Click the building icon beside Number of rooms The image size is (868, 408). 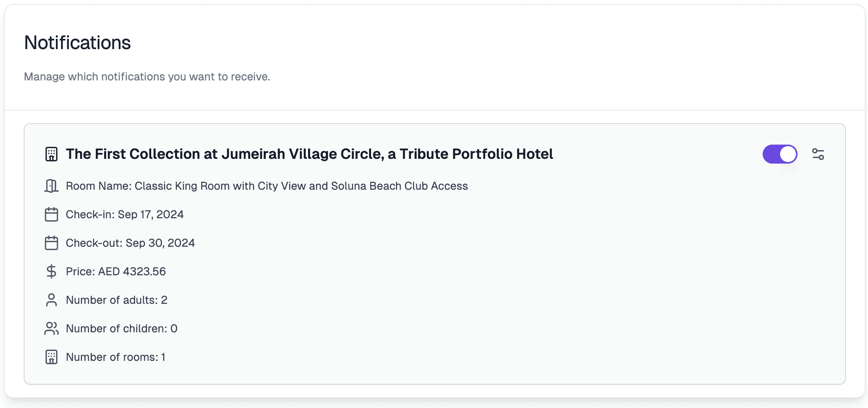point(51,357)
